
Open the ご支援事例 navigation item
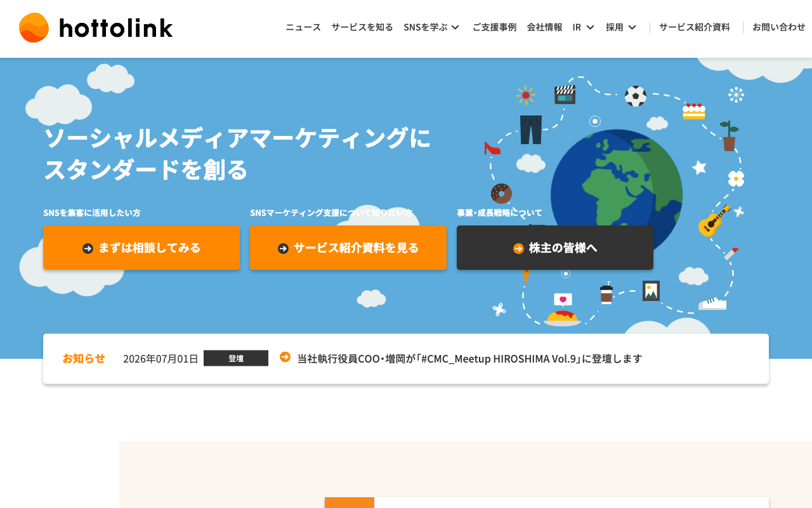(x=494, y=27)
